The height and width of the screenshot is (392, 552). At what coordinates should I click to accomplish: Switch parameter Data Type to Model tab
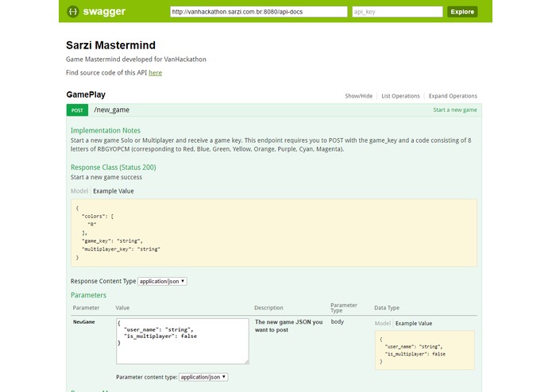tap(383, 323)
